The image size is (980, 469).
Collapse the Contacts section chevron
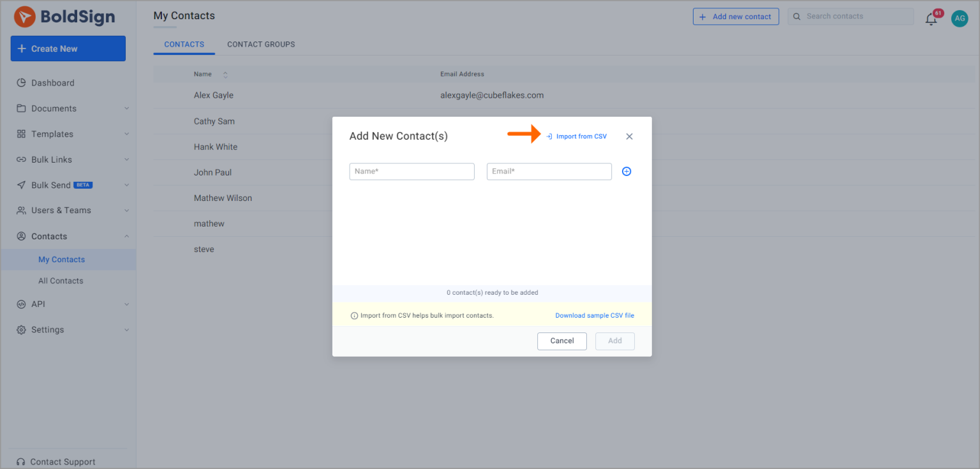(x=126, y=237)
